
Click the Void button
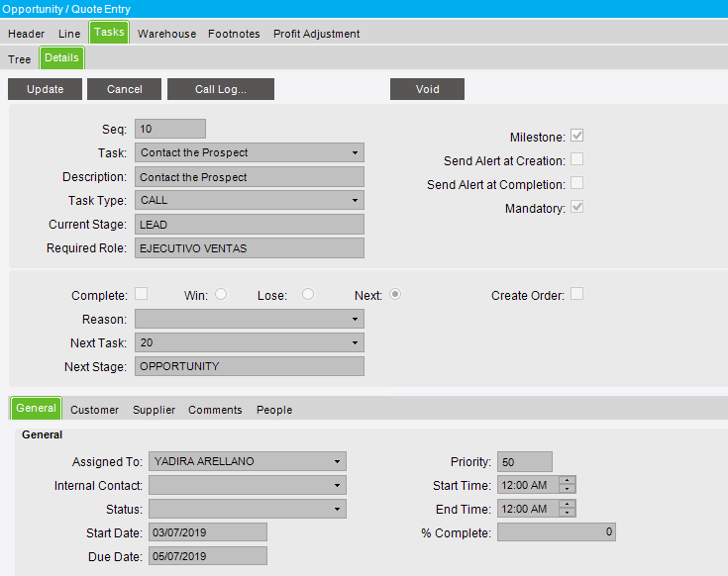click(427, 89)
